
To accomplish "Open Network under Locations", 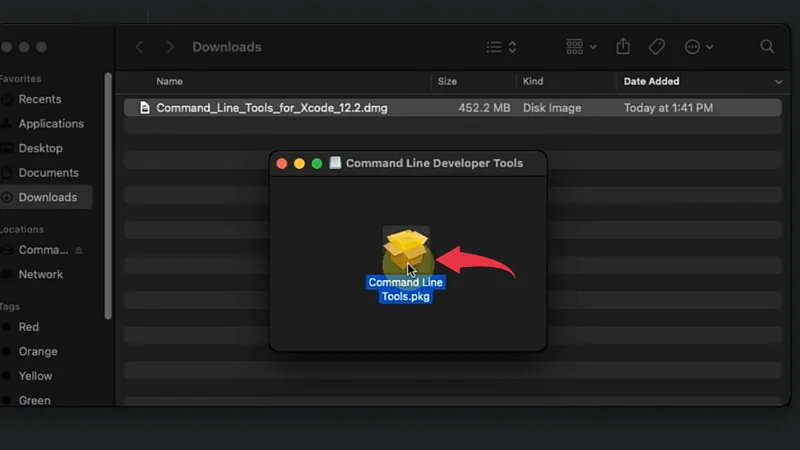I will [40, 274].
